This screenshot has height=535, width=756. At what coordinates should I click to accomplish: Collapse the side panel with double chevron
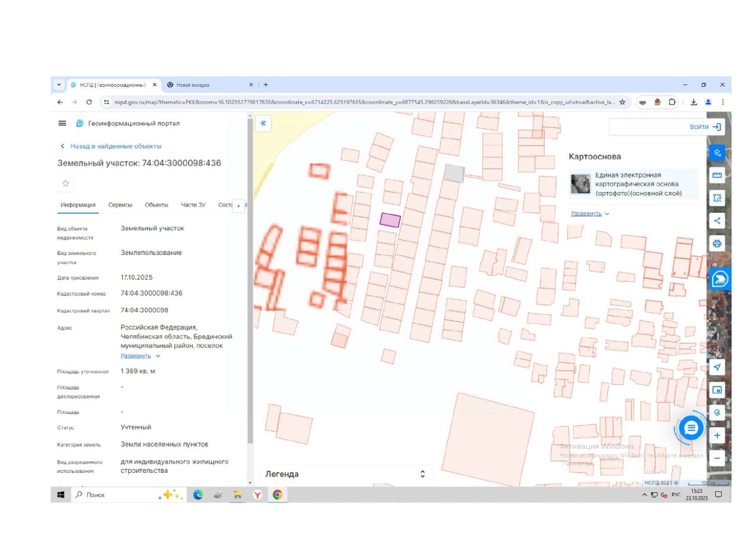pos(263,124)
